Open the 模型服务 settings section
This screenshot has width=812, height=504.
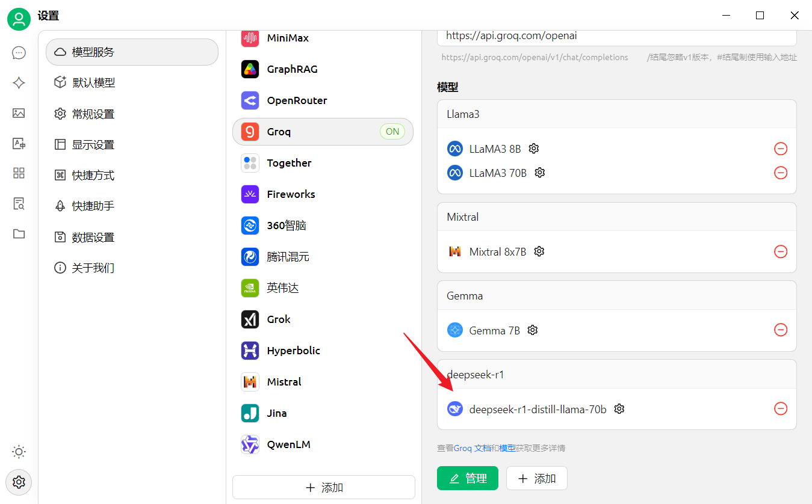[x=132, y=52]
